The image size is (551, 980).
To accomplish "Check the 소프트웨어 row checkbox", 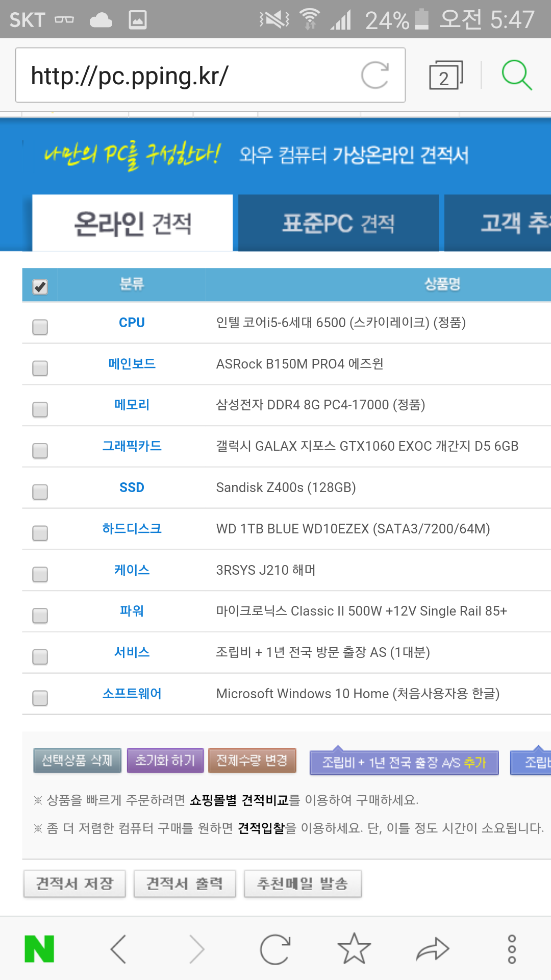I will click(x=40, y=698).
